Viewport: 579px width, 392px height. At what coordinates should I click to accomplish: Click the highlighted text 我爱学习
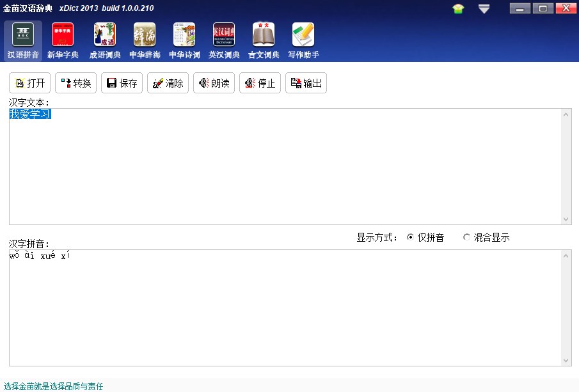coord(30,114)
